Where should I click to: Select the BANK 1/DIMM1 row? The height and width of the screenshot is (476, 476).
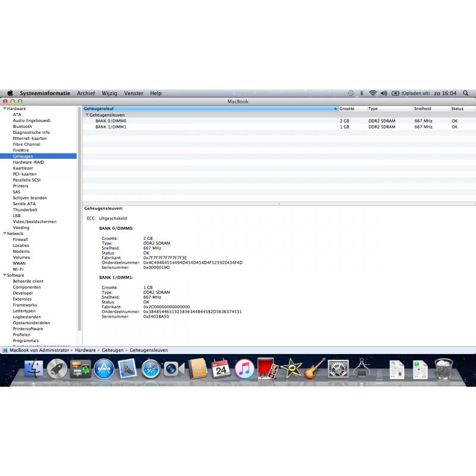tap(279, 127)
